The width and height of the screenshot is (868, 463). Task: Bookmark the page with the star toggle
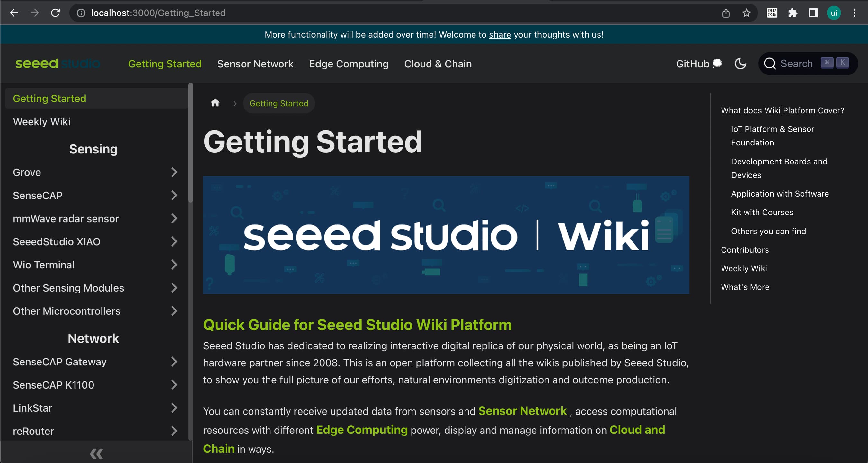click(746, 13)
